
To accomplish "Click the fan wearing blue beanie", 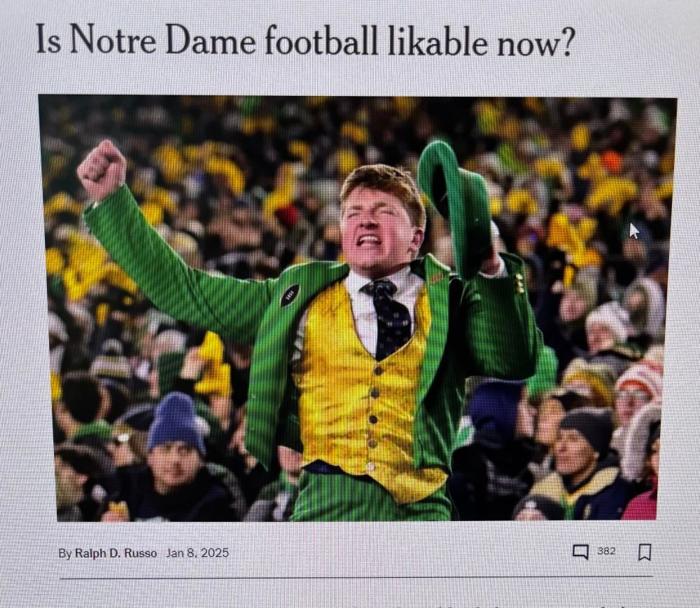I will tap(176, 451).
